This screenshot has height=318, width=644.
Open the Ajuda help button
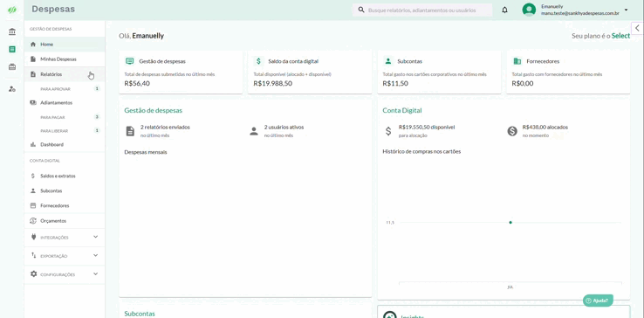(598, 301)
